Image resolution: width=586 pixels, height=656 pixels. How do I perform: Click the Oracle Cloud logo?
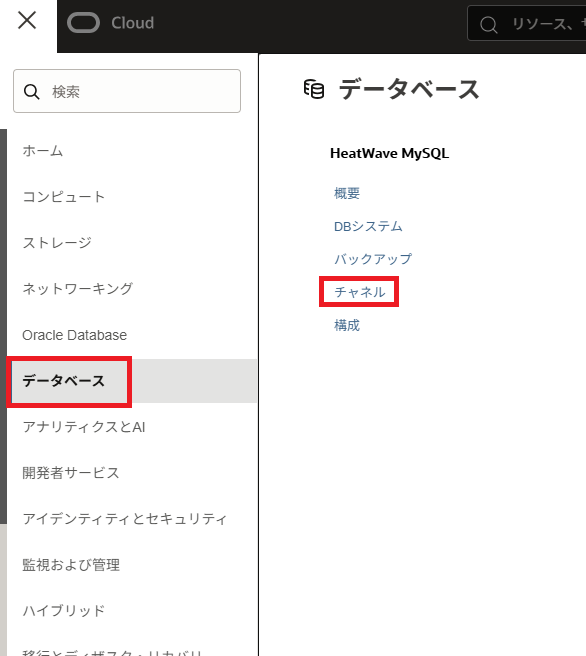83,23
